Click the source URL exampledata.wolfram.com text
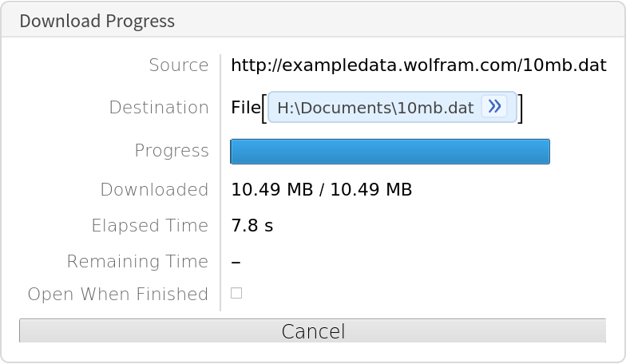The width and height of the screenshot is (626, 364). click(418, 65)
